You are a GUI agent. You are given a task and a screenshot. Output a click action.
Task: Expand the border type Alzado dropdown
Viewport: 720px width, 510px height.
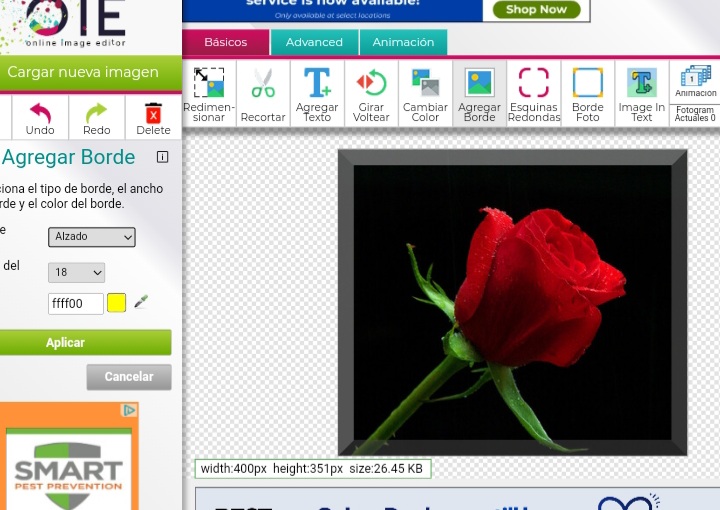point(91,237)
